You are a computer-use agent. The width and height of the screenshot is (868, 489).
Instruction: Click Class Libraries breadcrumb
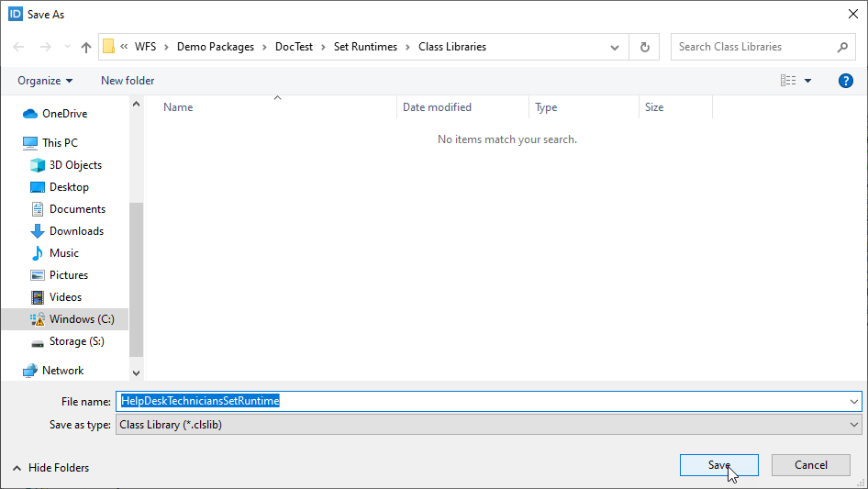click(x=452, y=47)
